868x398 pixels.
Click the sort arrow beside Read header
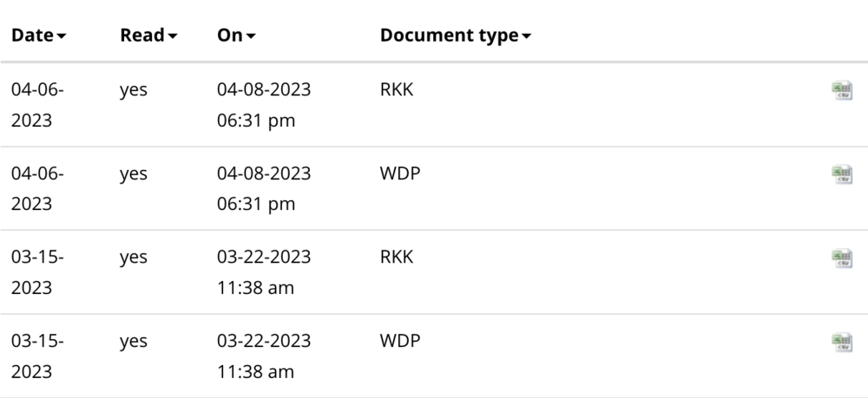coord(173,38)
